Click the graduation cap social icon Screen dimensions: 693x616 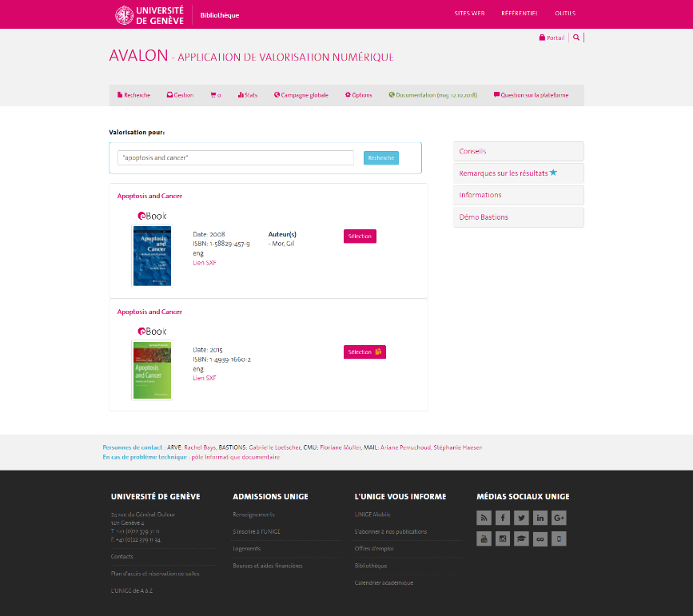point(521,539)
